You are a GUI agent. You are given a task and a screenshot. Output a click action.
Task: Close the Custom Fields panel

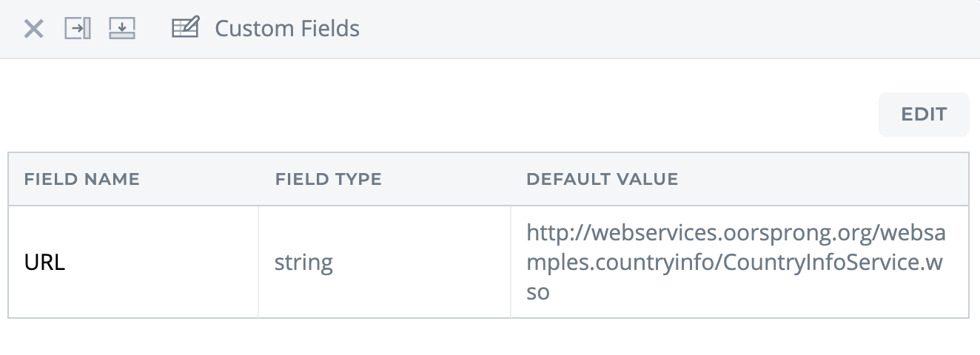(x=33, y=29)
